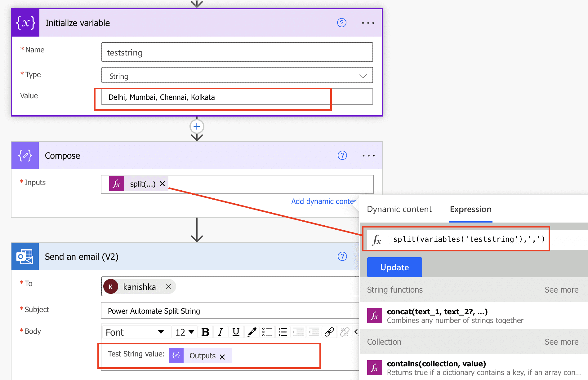
Task: Select the concat(text_1, text_2?, ...) function
Action: pos(474,316)
